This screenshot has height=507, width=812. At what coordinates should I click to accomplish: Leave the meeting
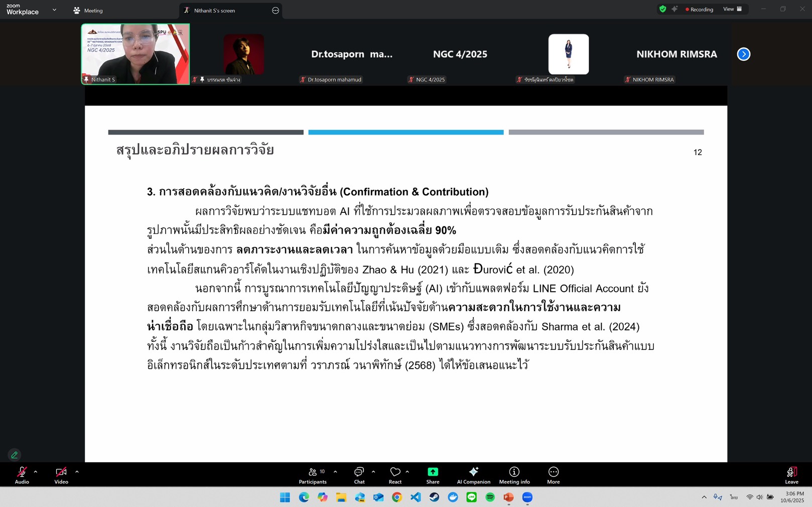pos(791,475)
